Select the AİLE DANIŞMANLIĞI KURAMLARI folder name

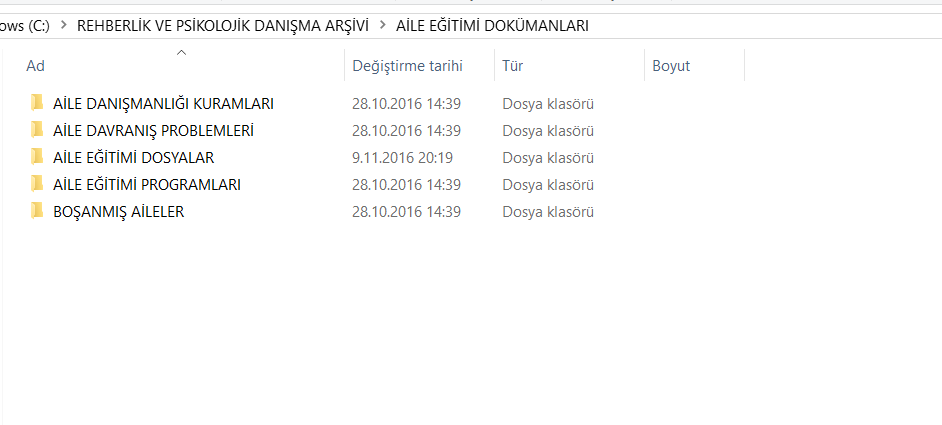click(x=163, y=103)
